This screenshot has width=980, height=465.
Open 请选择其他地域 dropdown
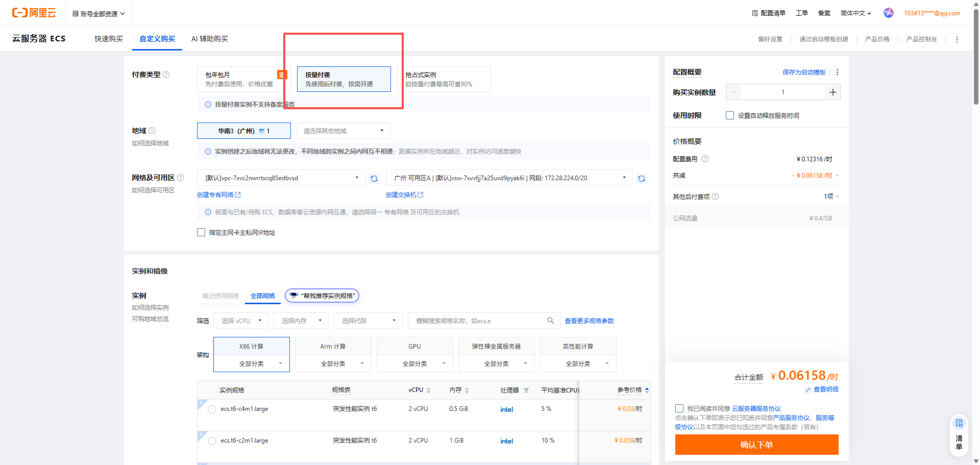pos(344,131)
